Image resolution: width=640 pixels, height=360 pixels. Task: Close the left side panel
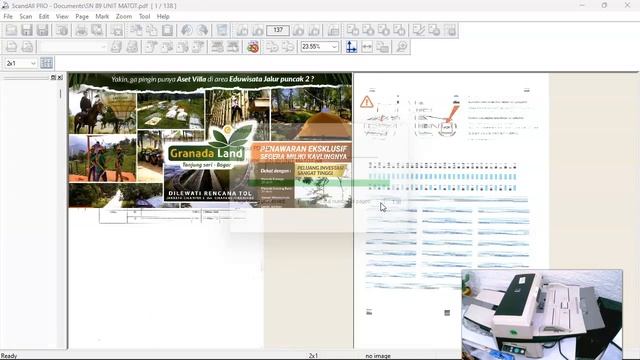coord(60,77)
